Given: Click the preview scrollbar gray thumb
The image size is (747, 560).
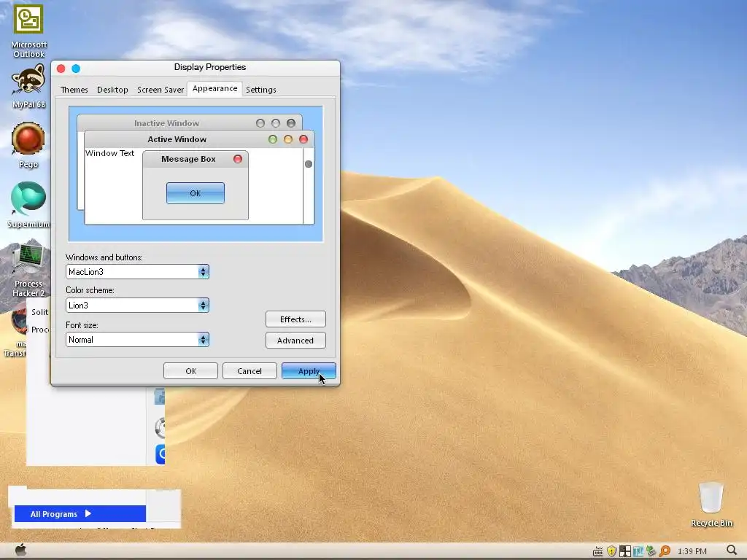Looking at the screenshot, I should pos(309,164).
